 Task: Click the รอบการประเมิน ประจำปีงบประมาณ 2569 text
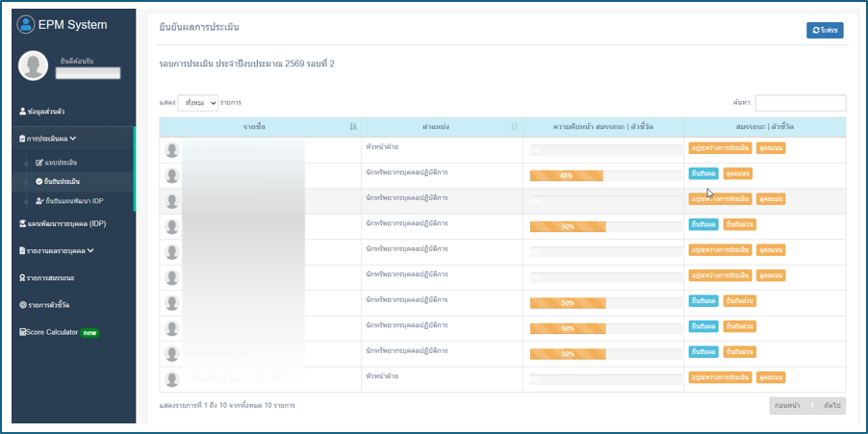tap(247, 64)
